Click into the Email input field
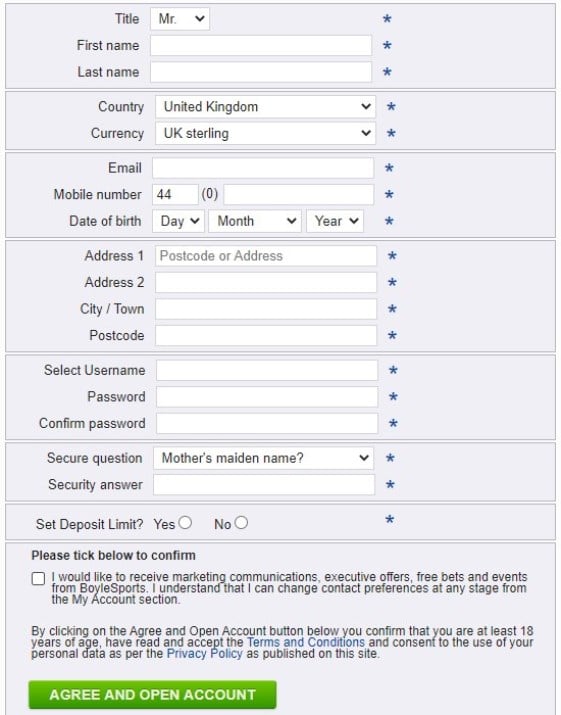Viewport: 561px width, 715px height. (x=263, y=168)
